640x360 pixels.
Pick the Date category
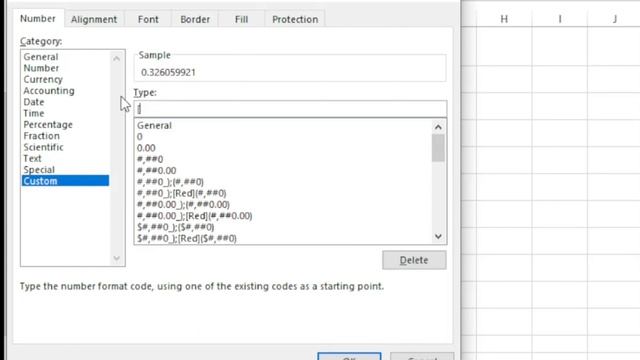click(x=34, y=102)
